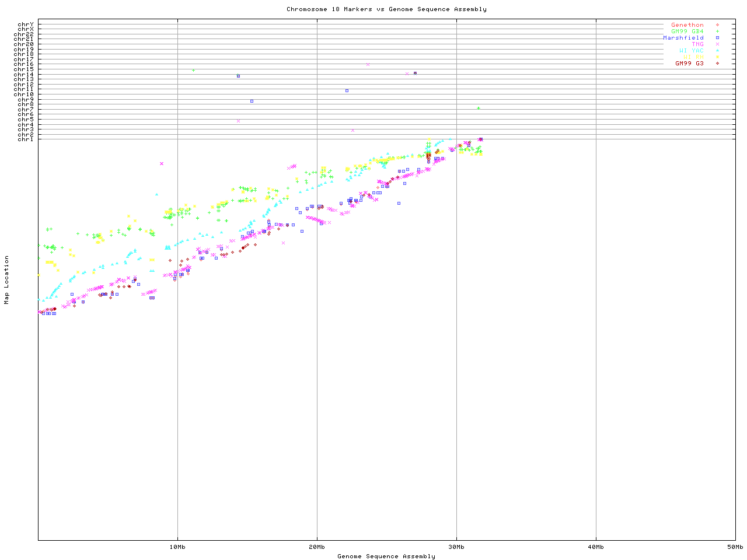Click the TNG legend text

coord(697,44)
